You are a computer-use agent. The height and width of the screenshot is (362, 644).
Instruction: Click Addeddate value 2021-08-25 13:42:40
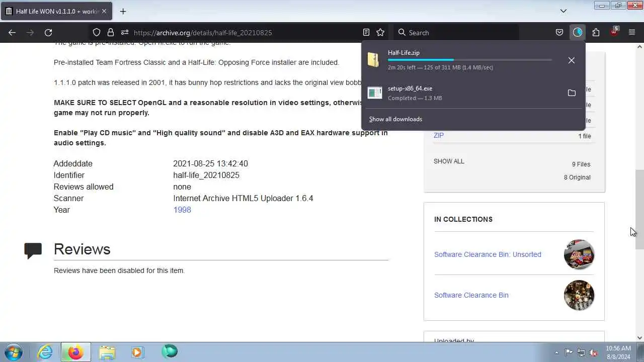pyautogui.click(x=210, y=163)
